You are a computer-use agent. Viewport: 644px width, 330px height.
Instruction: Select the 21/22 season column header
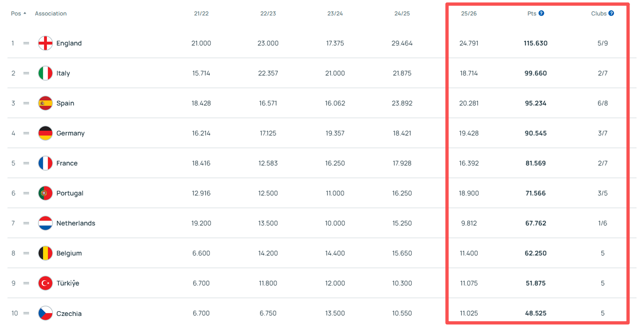201,14
